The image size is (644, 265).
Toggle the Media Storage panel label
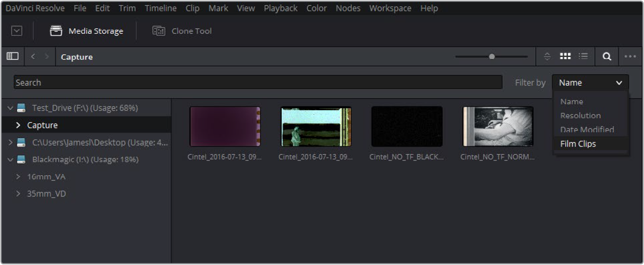96,31
